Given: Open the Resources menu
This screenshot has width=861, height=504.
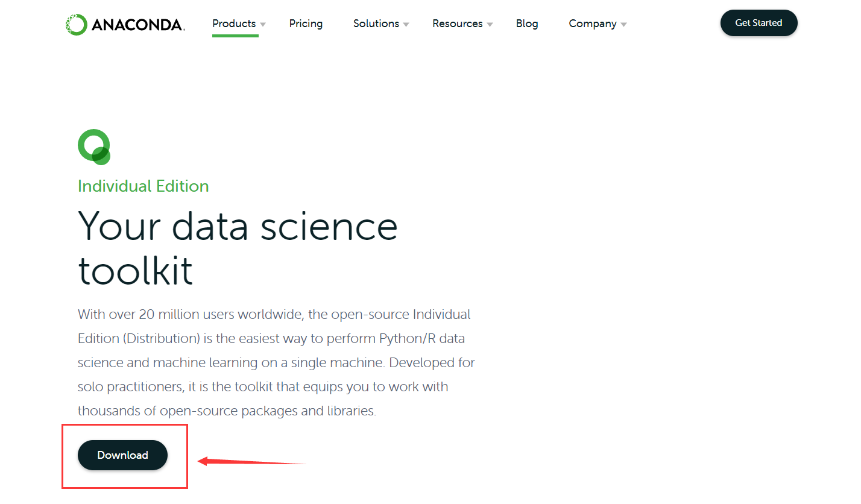Looking at the screenshot, I should pyautogui.click(x=458, y=24).
